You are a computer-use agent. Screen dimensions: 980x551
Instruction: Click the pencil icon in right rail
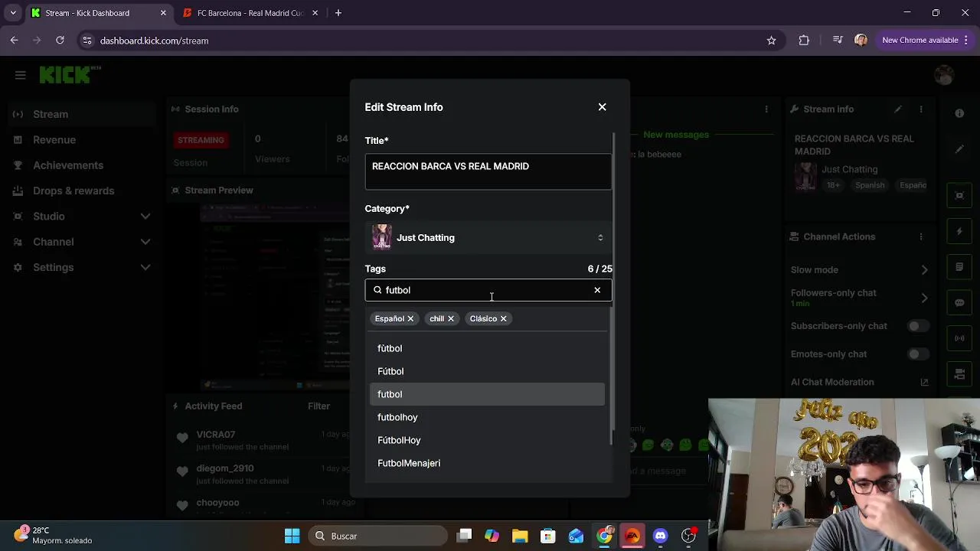[959, 149]
